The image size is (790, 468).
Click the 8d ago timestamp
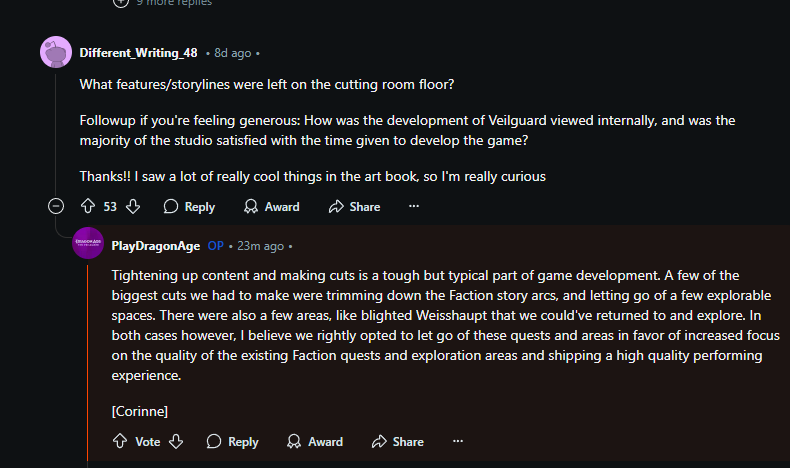[x=232, y=52]
